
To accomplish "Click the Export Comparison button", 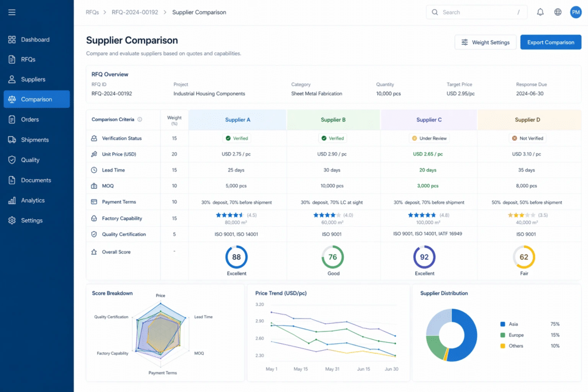I will coord(551,42).
